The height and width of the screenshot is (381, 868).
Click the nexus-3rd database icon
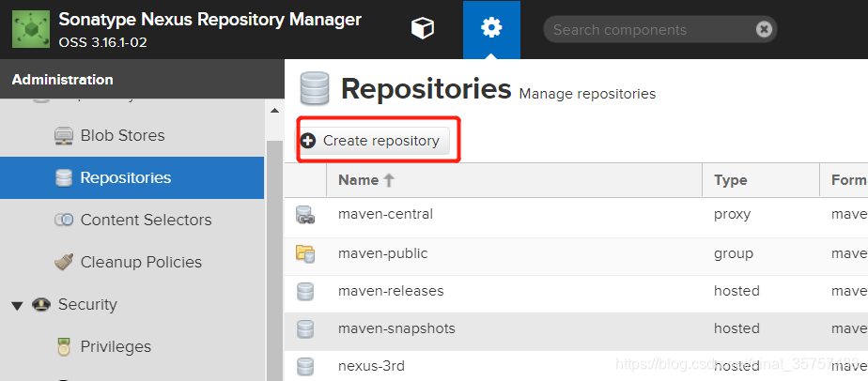(305, 366)
